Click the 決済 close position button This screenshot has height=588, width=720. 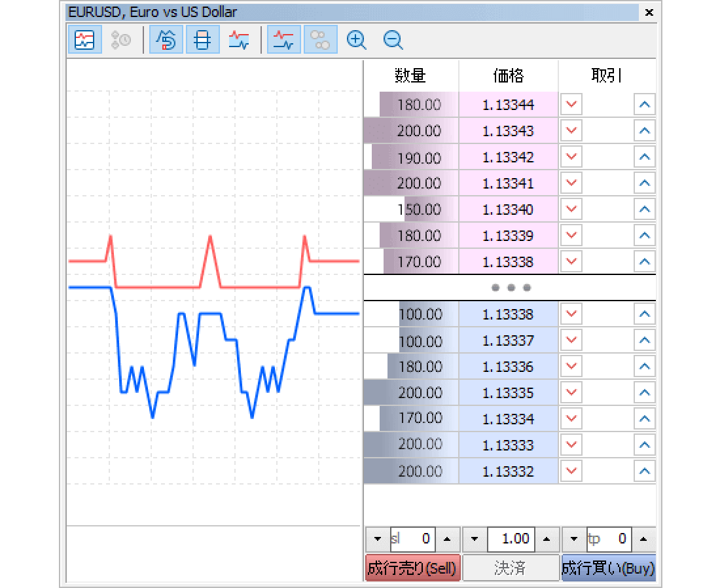[x=511, y=568]
